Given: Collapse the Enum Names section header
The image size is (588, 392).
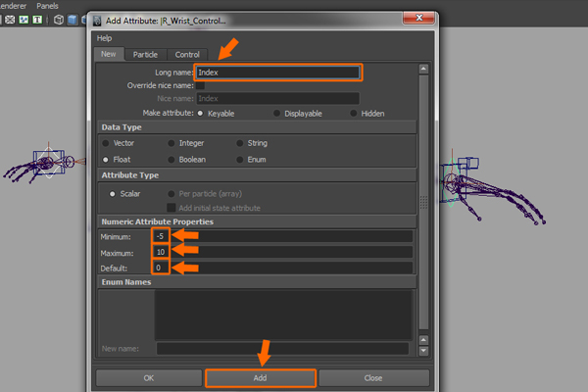Looking at the screenshot, I should [x=257, y=282].
